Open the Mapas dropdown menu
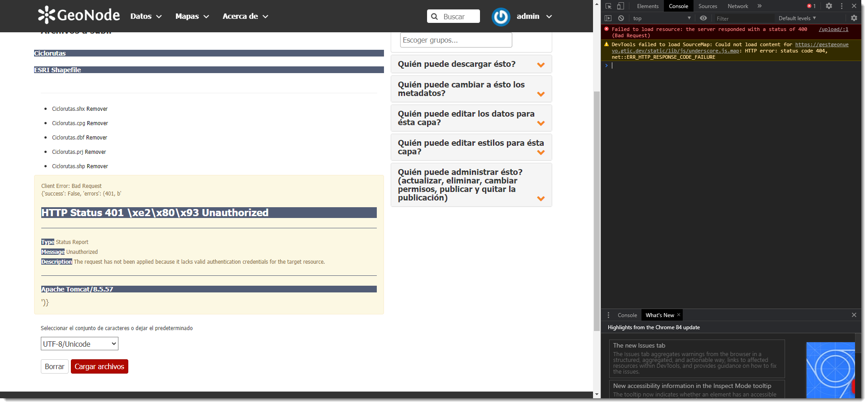The image size is (868, 405). 192,16
